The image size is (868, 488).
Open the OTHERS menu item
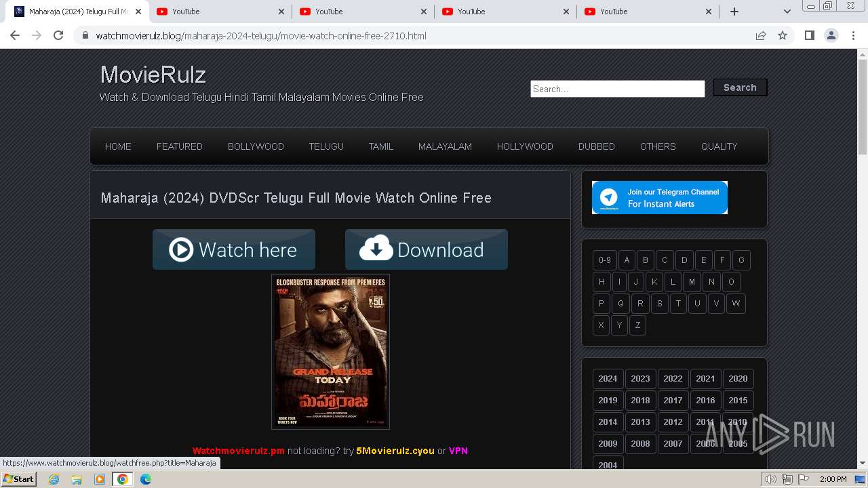pyautogui.click(x=658, y=146)
